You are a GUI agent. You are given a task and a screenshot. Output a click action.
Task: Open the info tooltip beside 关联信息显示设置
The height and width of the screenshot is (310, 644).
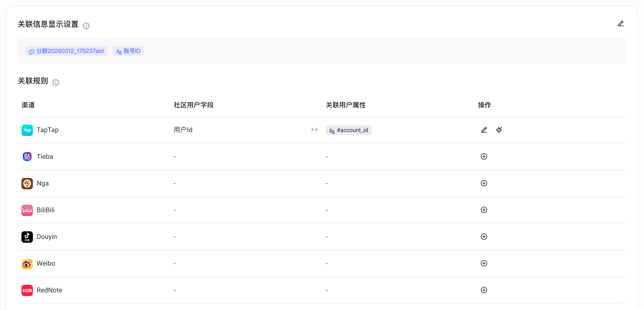click(86, 26)
